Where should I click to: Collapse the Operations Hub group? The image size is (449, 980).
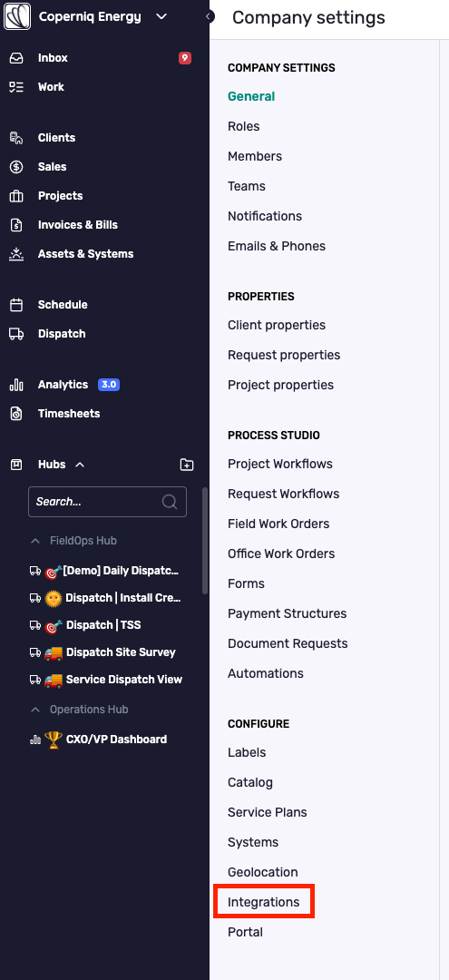click(x=35, y=710)
